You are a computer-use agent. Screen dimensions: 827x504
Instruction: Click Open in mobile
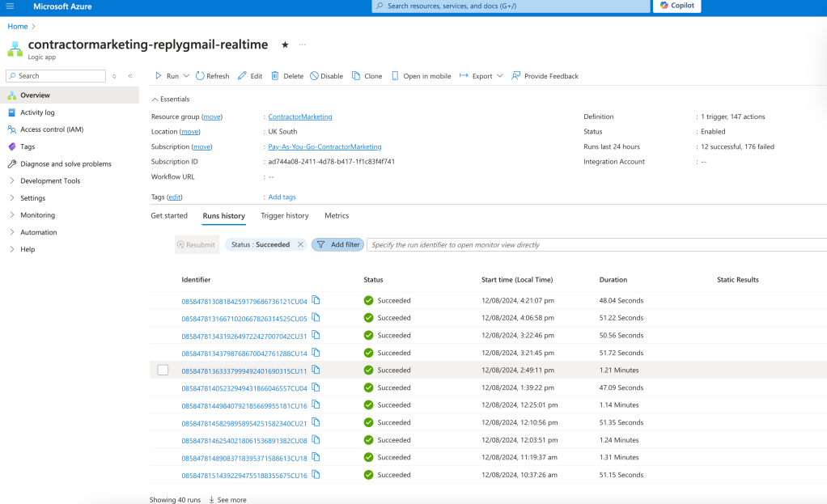coord(421,76)
